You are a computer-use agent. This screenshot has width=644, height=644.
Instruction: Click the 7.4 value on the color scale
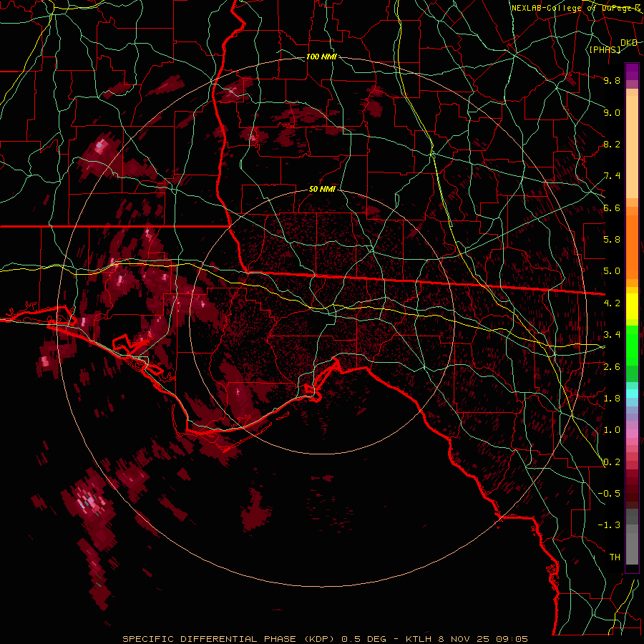(612, 176)
